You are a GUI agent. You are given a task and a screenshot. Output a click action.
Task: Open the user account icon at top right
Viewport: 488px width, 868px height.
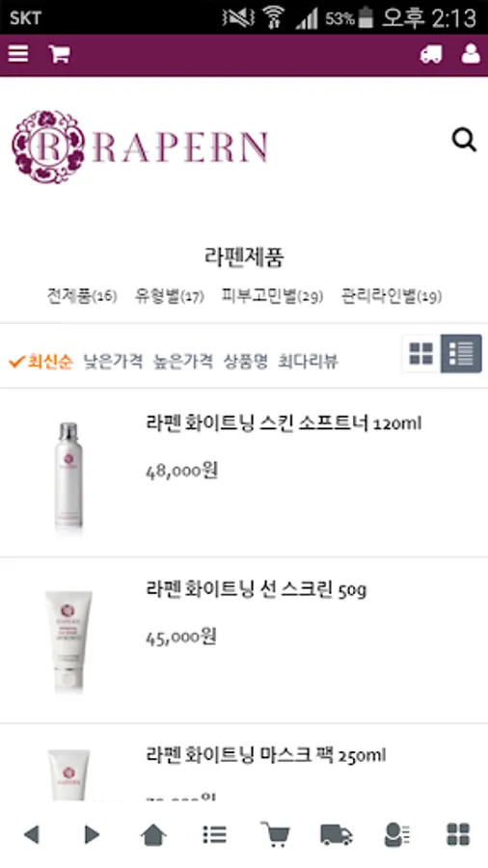tap(471, 54)
